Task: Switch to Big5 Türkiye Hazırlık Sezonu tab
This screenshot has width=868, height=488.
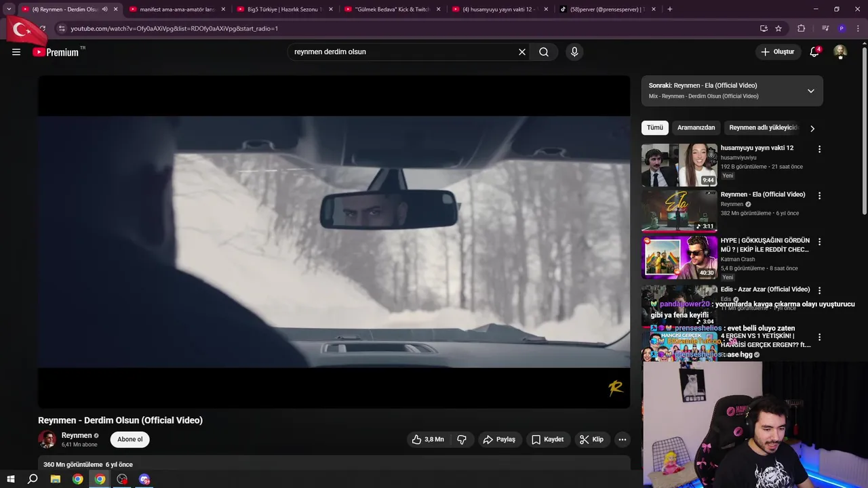Action: (285, 9)
